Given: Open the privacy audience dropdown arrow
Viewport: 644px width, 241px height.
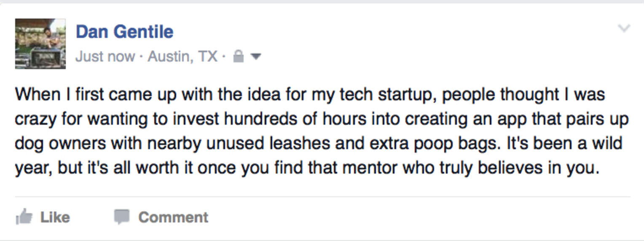Looking at the screenshot, I should 255,56.
